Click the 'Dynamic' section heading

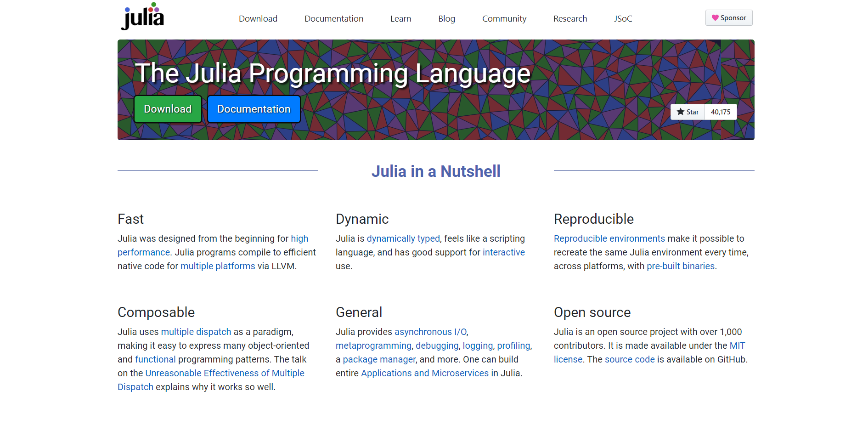pyautogui.click(x=362, y=219)
